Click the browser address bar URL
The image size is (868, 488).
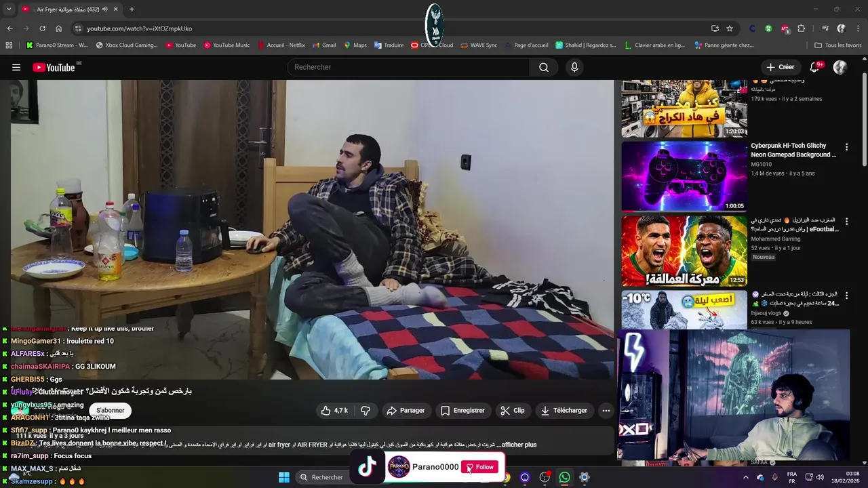tap(139, 28)
